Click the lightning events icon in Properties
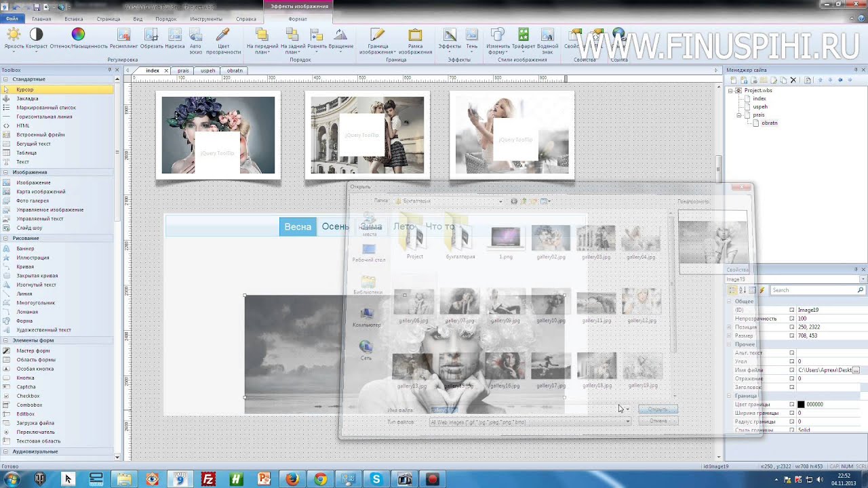The height and width of the screenshot is (488, 868). 762,290
